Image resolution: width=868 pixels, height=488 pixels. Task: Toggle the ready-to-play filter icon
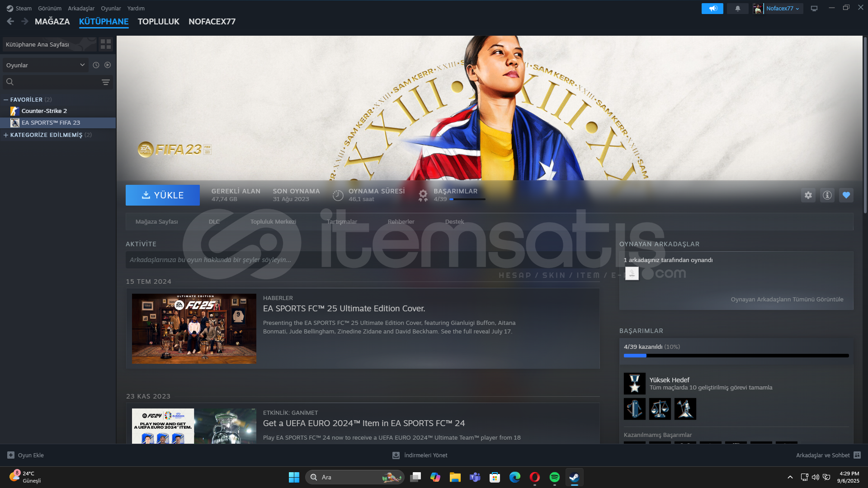(x=108, y=65)
